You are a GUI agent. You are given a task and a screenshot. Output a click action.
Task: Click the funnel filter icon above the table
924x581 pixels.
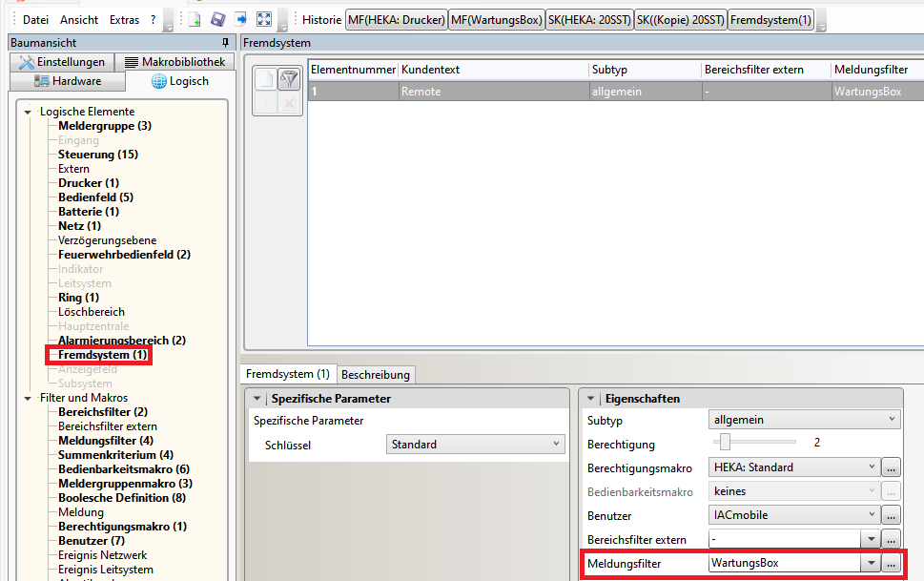[289, 79]
